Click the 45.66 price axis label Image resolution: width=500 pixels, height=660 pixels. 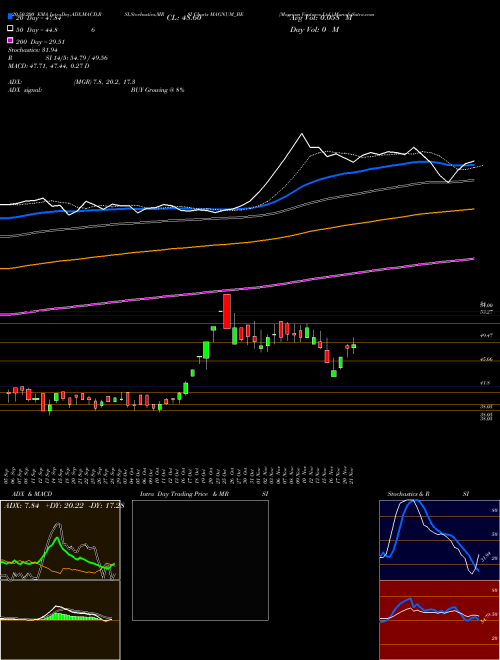pyautogui.click(x=486, y=359)
